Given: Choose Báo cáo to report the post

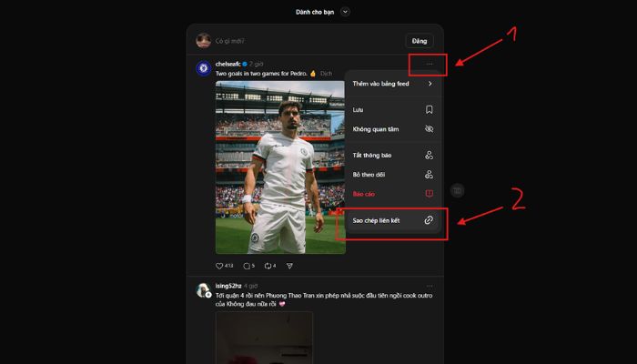Looking at the screenshot, I should click(x=393, y=193).
